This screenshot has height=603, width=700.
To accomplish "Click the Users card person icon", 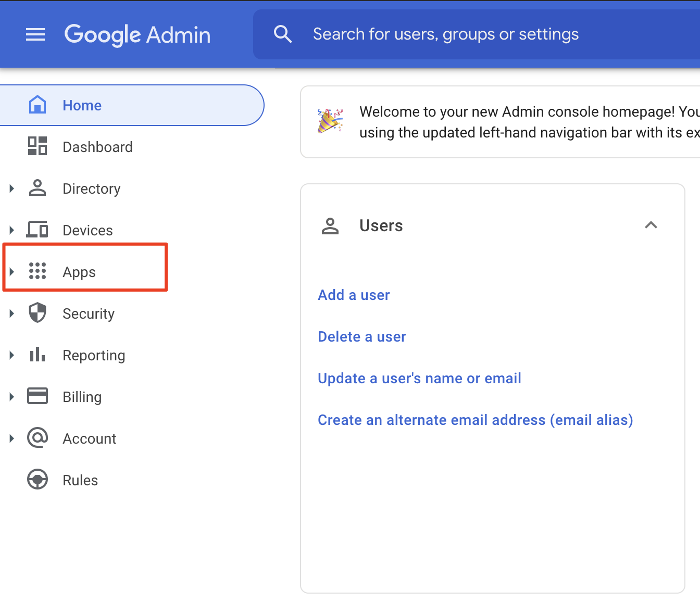I will click(330, 226).
